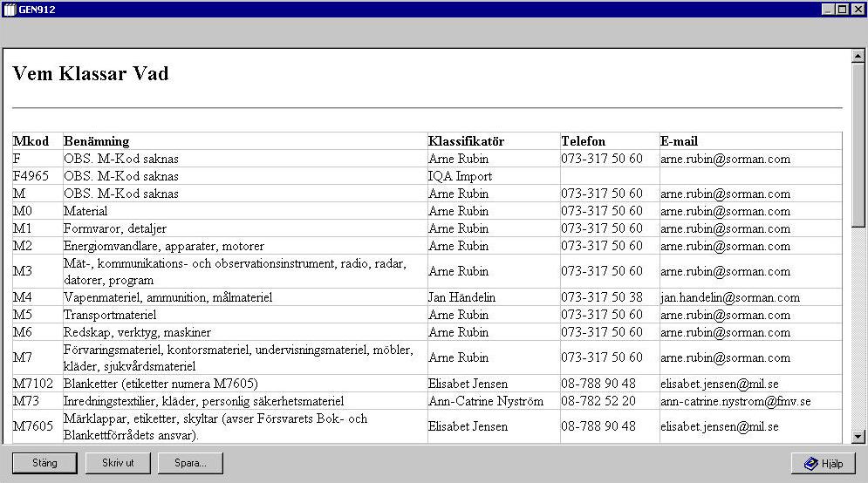Click OBS. M-Kod saknas in the F4965 row
This screenshot has width=868, height=483.
120,176
